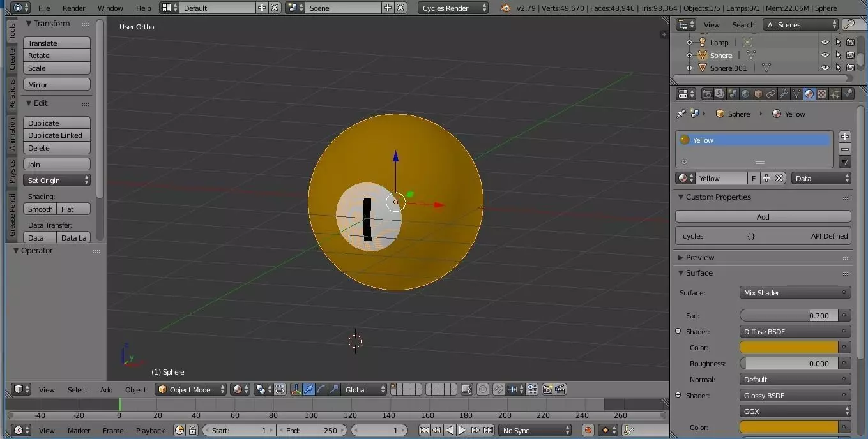This screenshot has width=868, height=439.
Task: Open the Global orientation dropdown
Action: pyautogui.click(x=364, y=389)
